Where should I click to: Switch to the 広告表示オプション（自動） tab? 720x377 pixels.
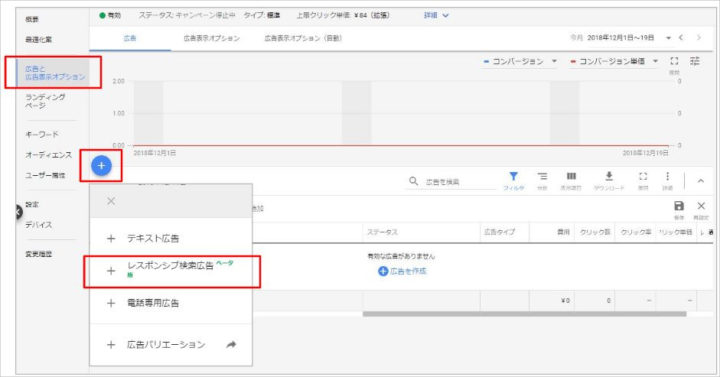303,38
